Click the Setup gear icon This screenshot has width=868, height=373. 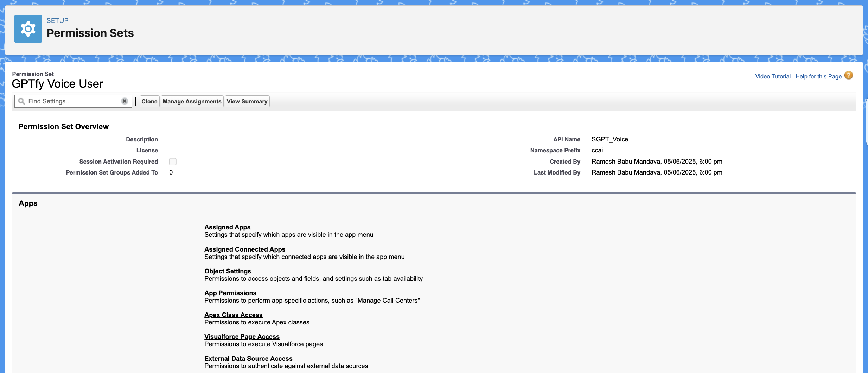point(28,29)
